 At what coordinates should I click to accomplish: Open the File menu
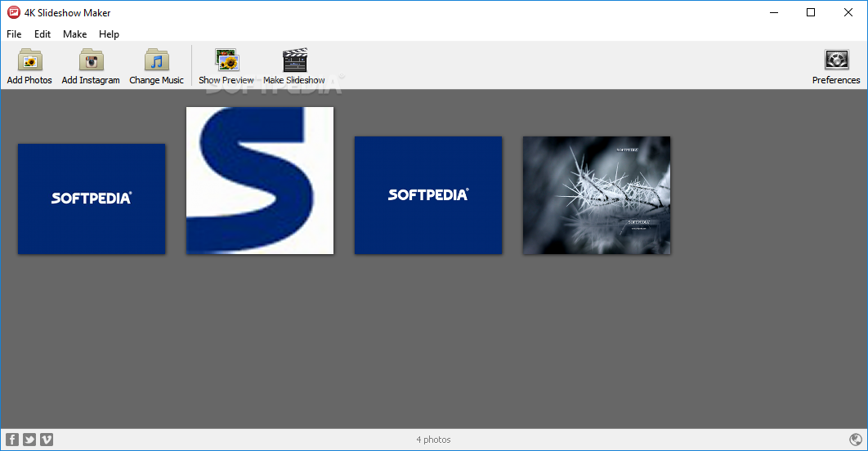[14, 33]
